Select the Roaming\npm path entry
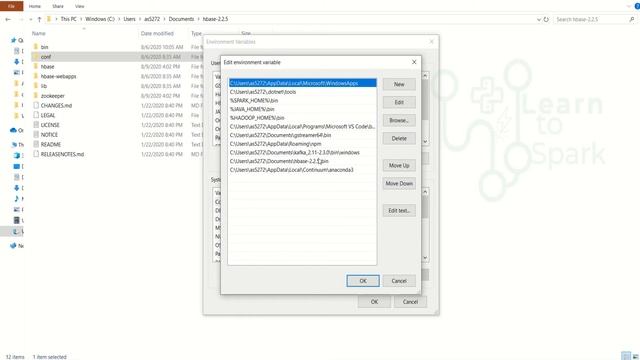Viewport: 640px width, 360px height. pyautogui.click(x=302, y=144)
